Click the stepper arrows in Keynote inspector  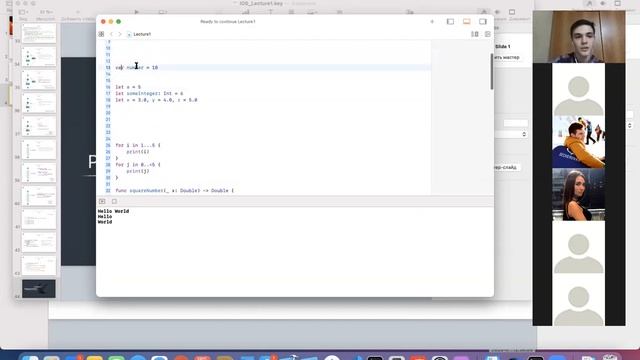coord(524,134)
